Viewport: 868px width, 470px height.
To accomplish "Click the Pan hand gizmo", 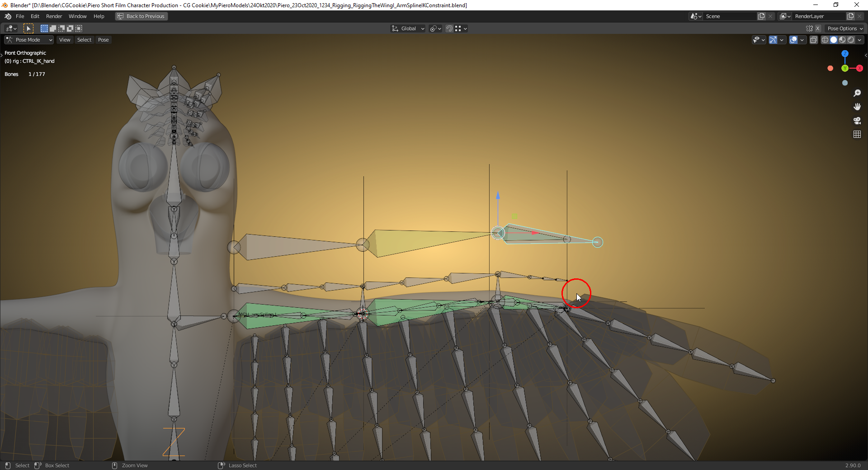I will [857, 107].
